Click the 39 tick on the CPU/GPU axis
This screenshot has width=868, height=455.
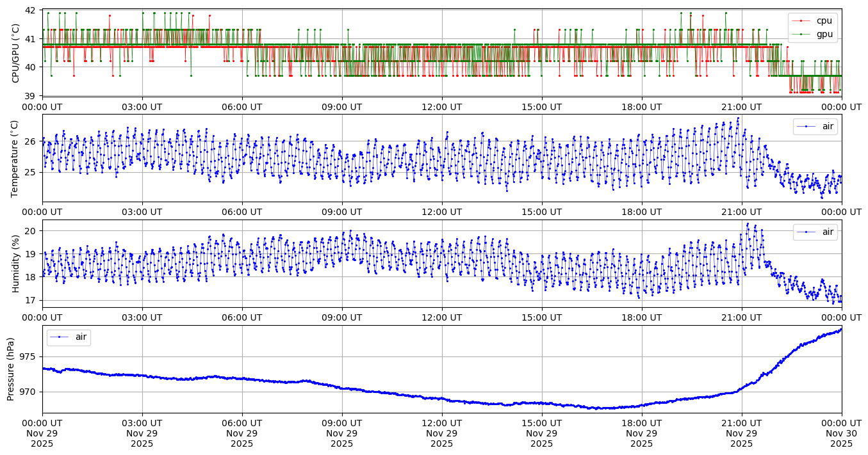pyautogui.click(x=31, y=96)
